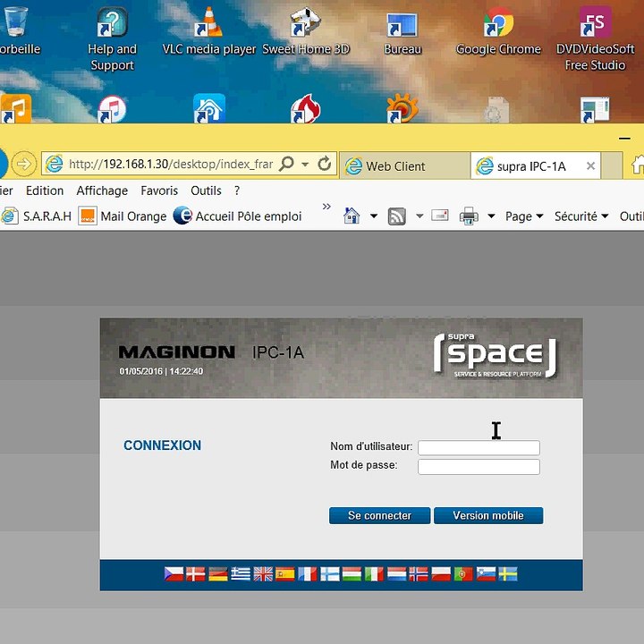The height and width of the screenshot is (644, 644).
Task: Select the Slovenian flag language
Action: point(486,573)
